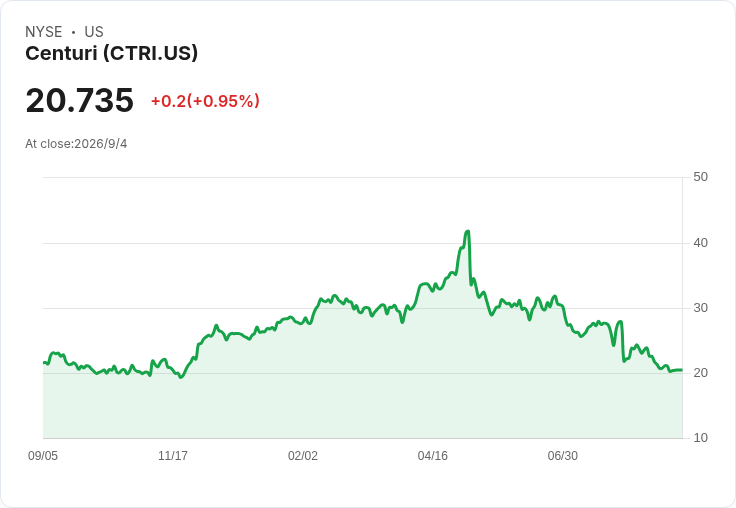Click the US market label

coord(94,31)
